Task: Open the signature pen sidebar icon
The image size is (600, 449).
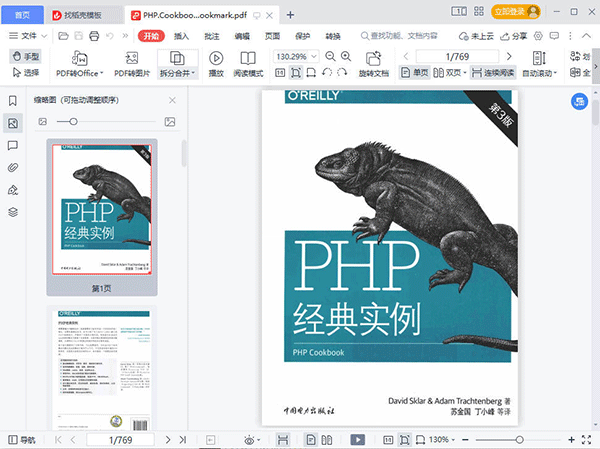Action: (x=13, y=190)
